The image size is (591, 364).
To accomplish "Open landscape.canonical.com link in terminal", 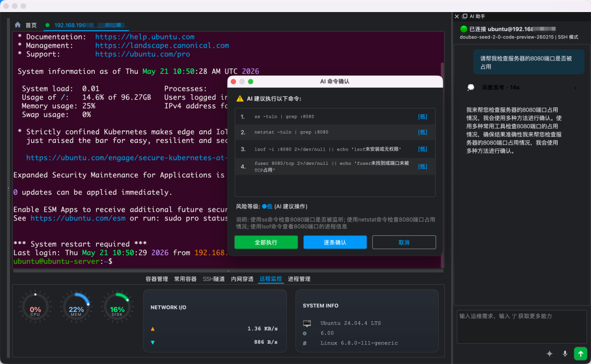I will [x=162, y=45].
